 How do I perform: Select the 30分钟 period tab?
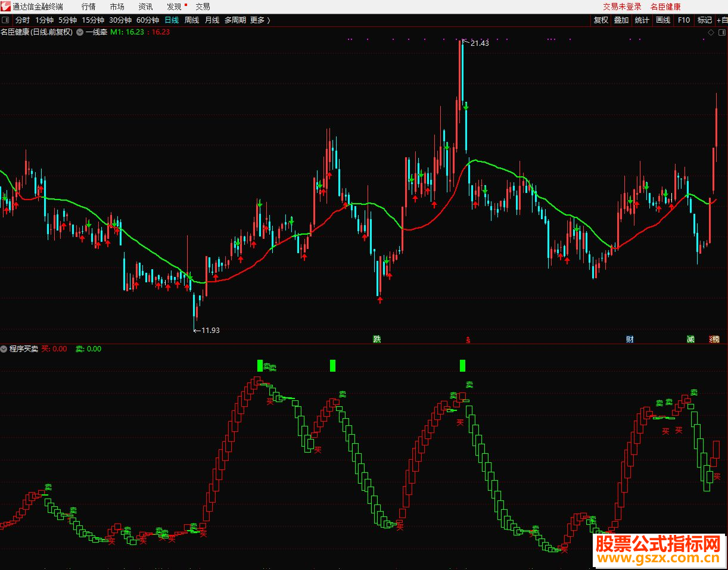coord(120,20)
